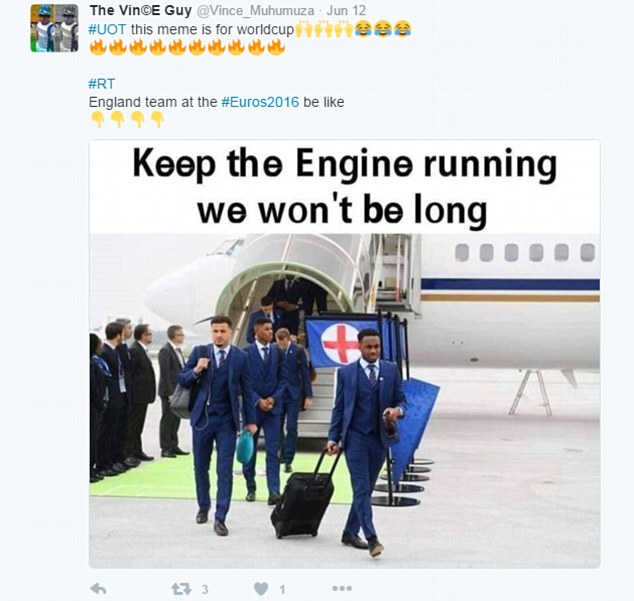
Task: Click the England flag in the photo
Action: pos(341,343)
